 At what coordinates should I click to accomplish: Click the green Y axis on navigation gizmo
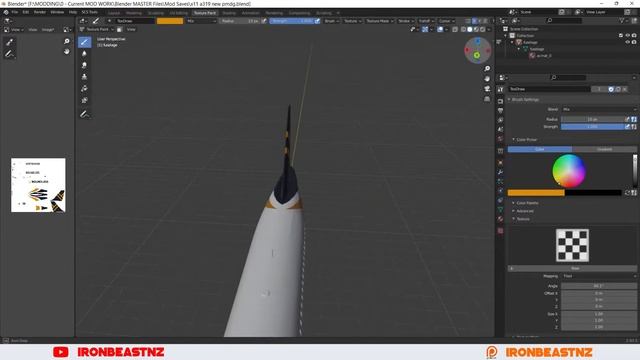(x=477, y=55)
